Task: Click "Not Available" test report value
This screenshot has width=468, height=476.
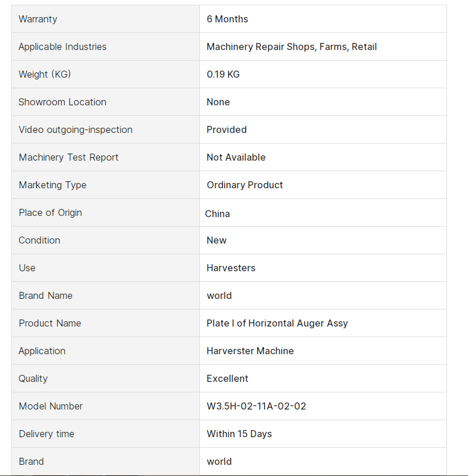Action: [x=236, y=157]
